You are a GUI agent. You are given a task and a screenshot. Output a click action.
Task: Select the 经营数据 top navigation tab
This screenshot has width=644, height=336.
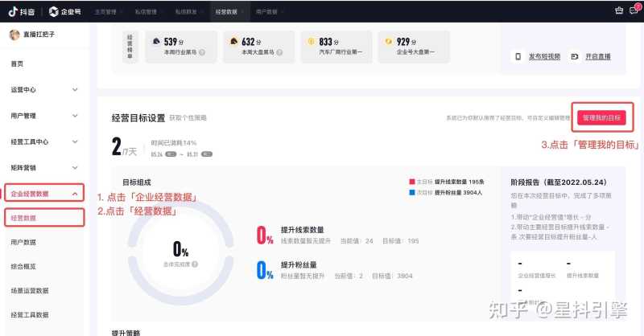pos(229,12)
